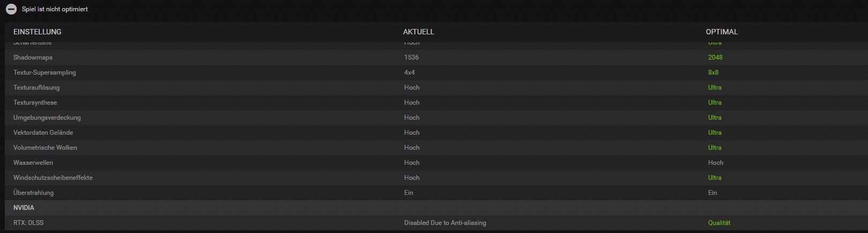Click the optimal Shadowmaps value 2048
The image size is (868, 233).
click(x=715, y=57)
